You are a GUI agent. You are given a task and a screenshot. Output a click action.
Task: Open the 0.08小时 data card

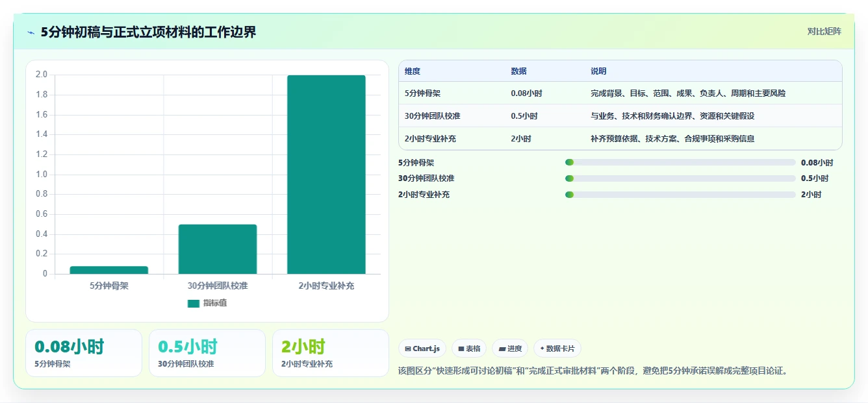tap(84, 353)
